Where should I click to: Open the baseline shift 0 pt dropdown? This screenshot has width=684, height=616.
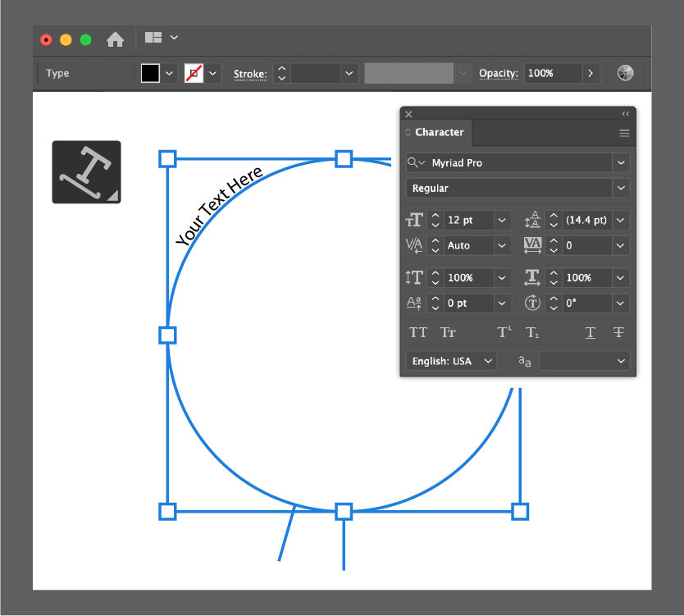tap(502, 303)
